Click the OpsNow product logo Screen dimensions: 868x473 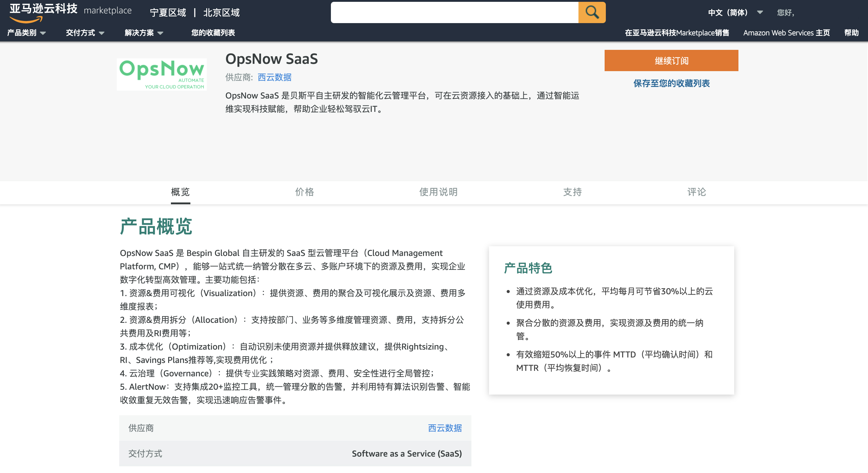pos(162,74)
